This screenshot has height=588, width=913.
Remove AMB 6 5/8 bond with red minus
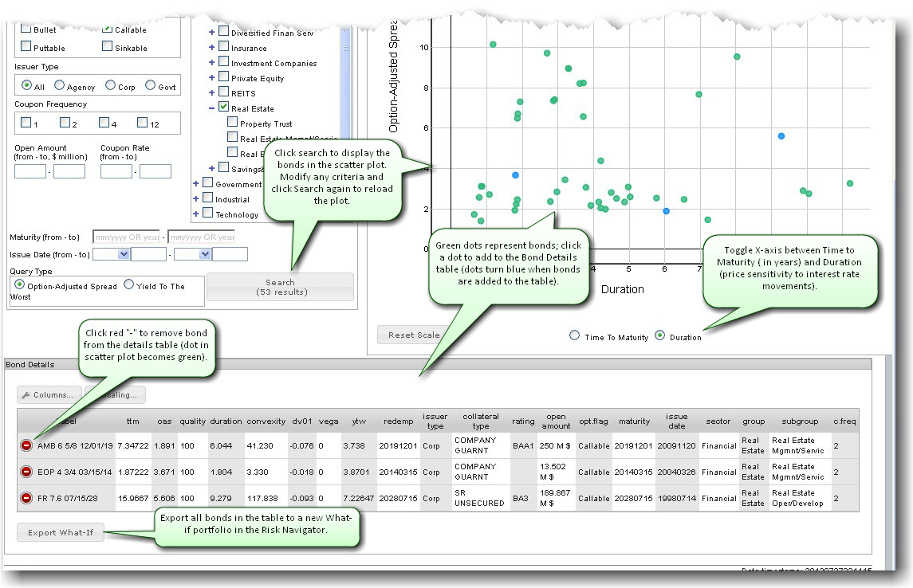pos(26,445)
